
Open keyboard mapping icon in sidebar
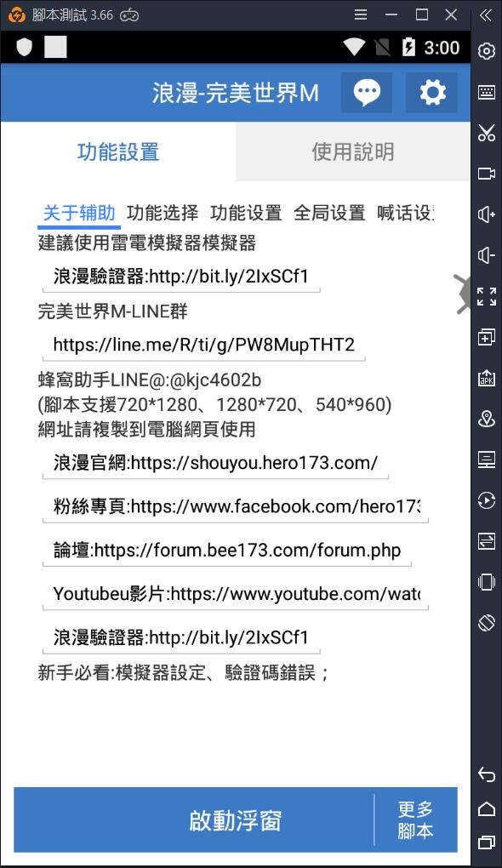(x=487, y=92)
